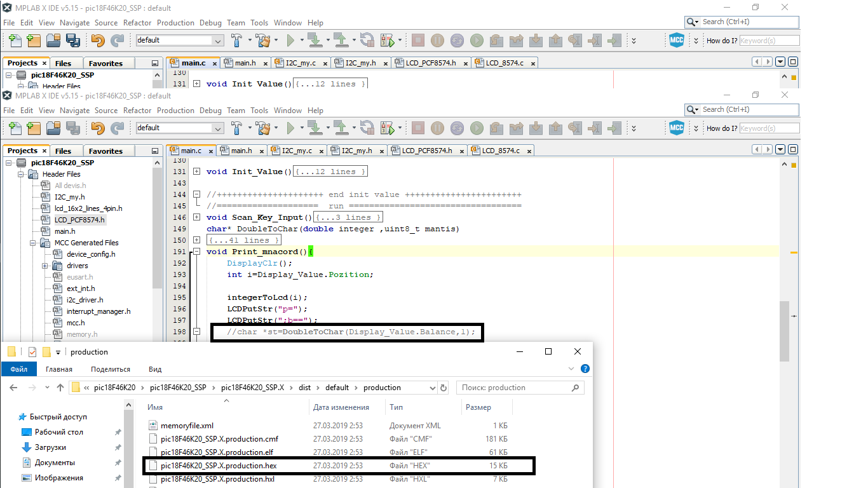The image size is (868, 488).
Task: Click How do I Keyword(s) field, lower MPLAB
Action: (769, 128)
